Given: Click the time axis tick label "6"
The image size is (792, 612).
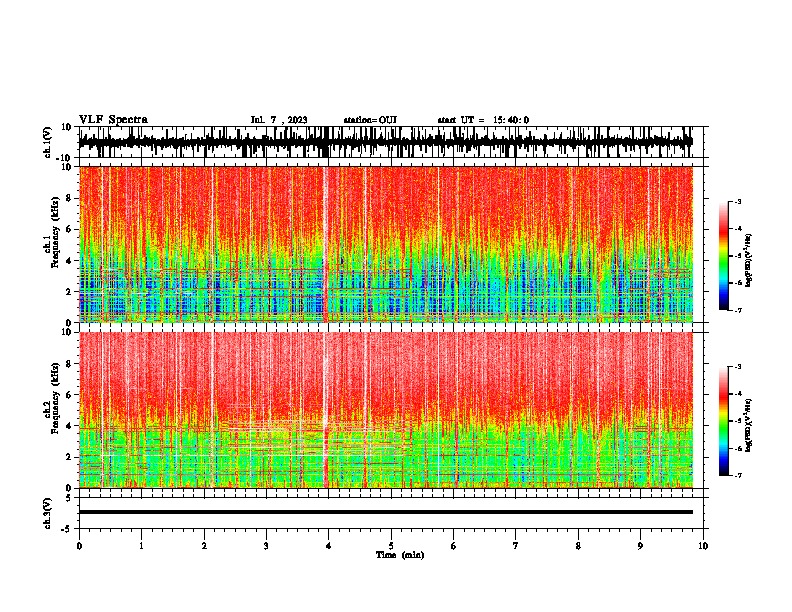Looking at the screenshot, I should point(454,546).
